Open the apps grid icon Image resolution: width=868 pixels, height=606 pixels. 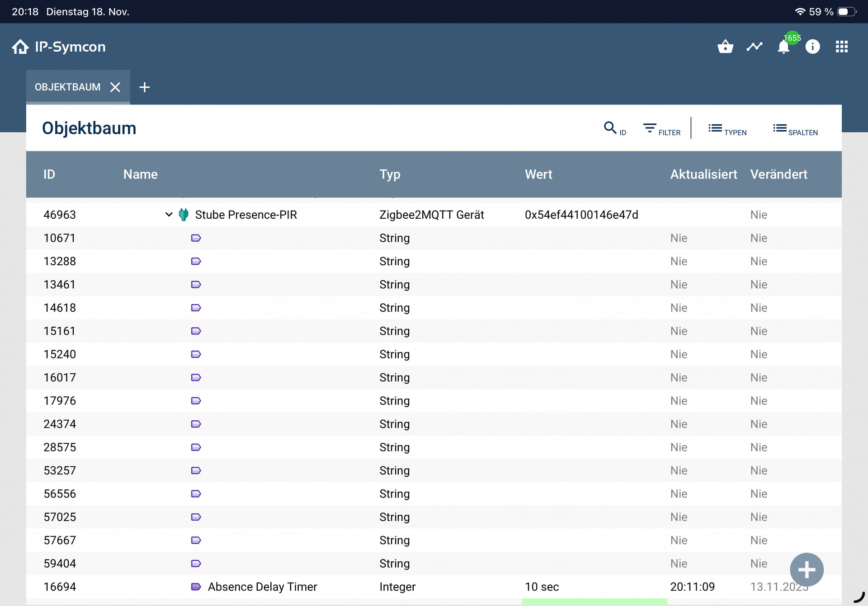tap(841, 47)
